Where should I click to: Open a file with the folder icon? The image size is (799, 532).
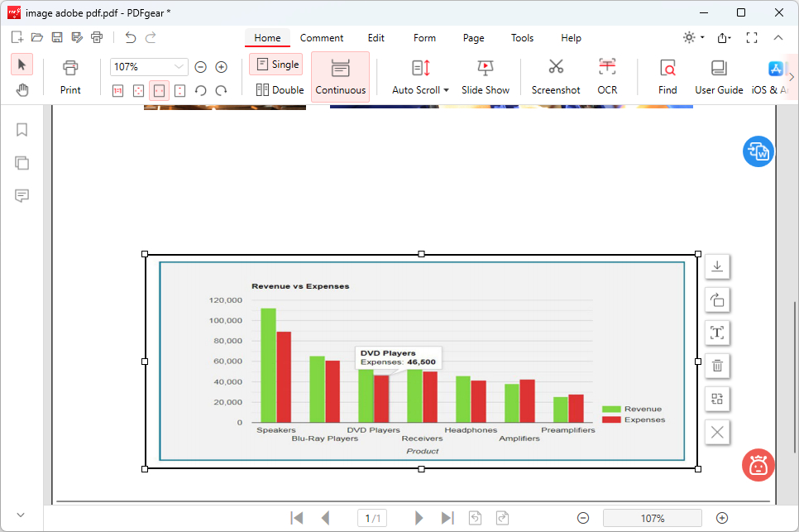point(36,37)
